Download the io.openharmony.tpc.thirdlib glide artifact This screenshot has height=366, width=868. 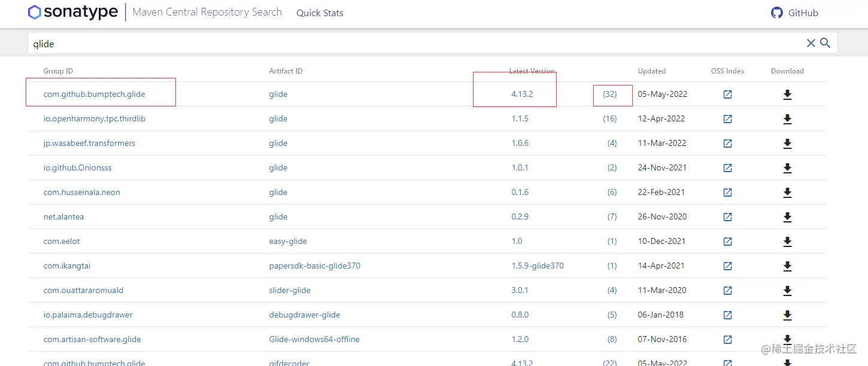(787, 119)
